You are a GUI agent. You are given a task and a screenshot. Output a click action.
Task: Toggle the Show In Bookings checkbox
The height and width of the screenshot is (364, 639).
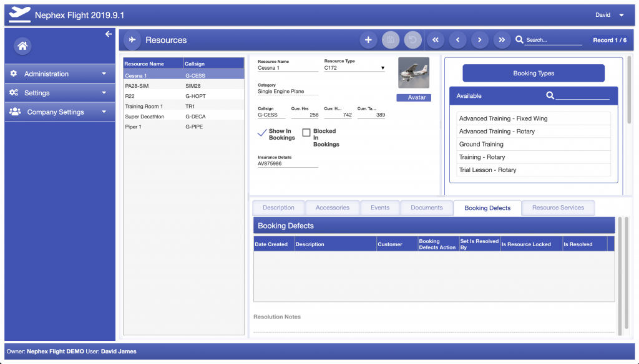tap(262, 132)
